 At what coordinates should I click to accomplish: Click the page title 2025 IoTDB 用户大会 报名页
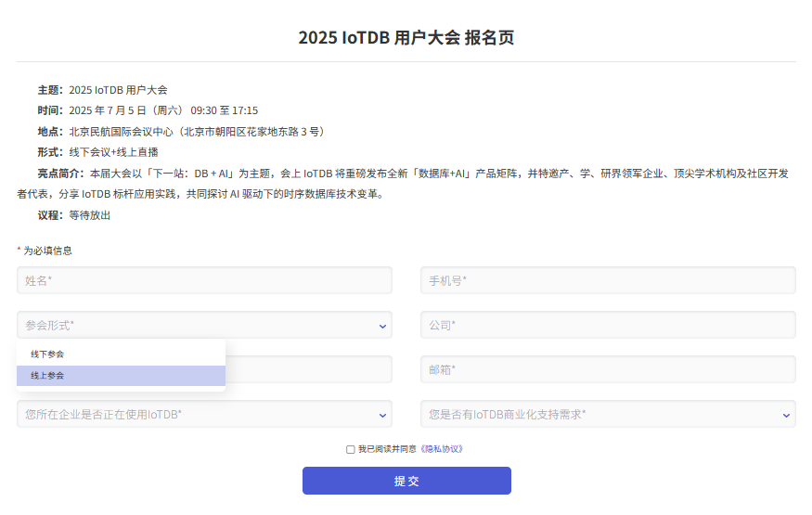click(x=406, y=38)
